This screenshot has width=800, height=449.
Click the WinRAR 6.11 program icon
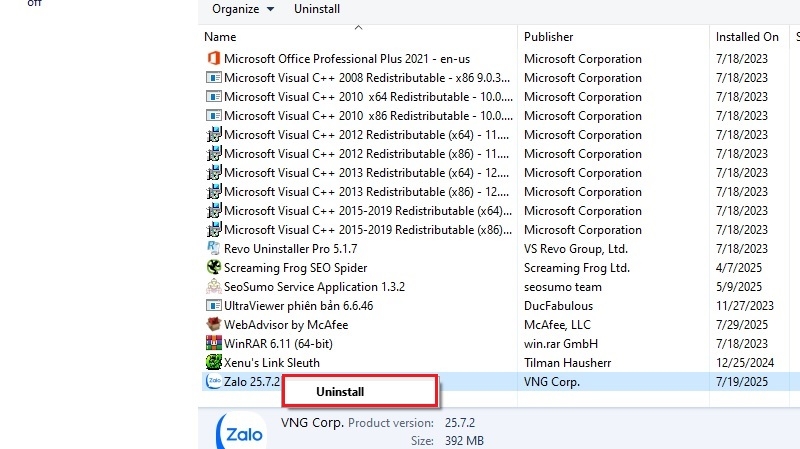coord(213,344)
